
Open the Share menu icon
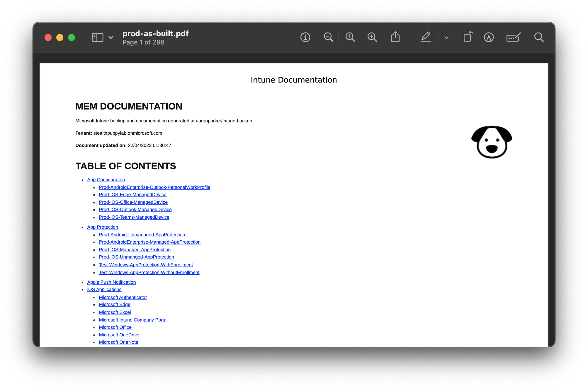pyautogui.click(x=395, y=37)
